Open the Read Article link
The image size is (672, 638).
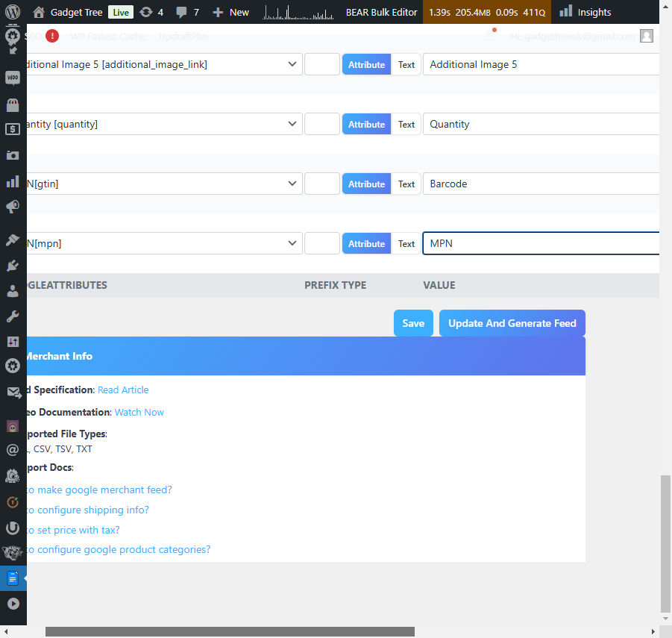point(123,390)
